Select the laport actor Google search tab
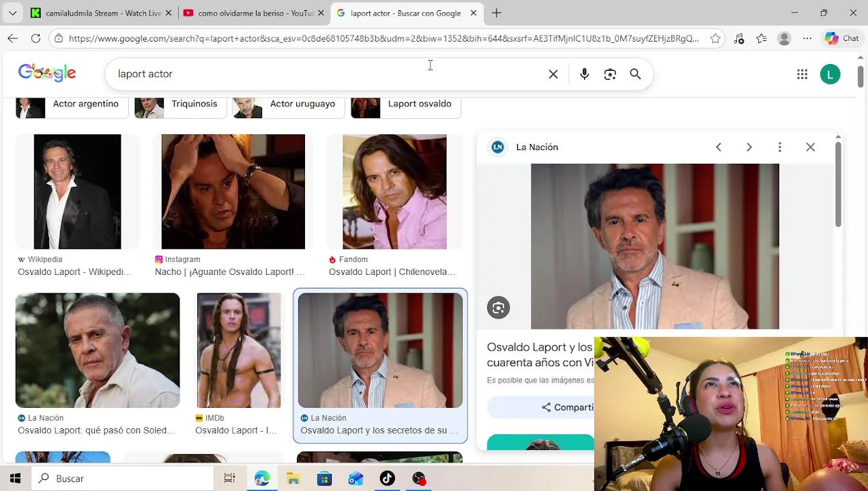Screen dimensions: 868x491 (405, 13)
